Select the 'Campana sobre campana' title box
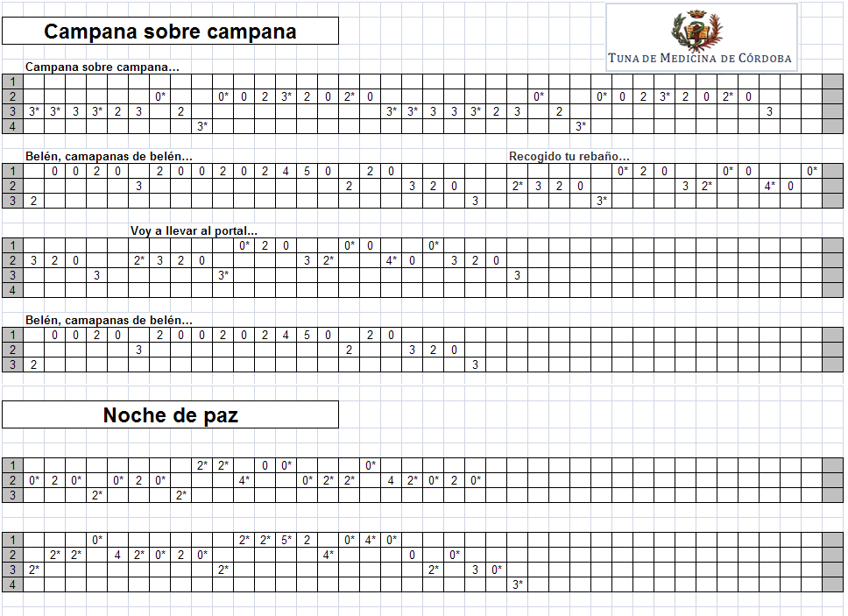Viewport: 848px width, 616px height. (170, 31)
